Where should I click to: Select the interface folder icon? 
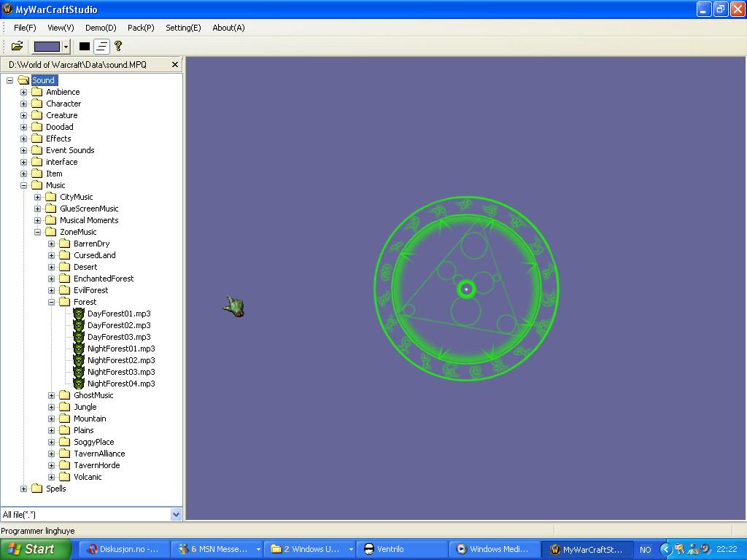click(36, 162)
